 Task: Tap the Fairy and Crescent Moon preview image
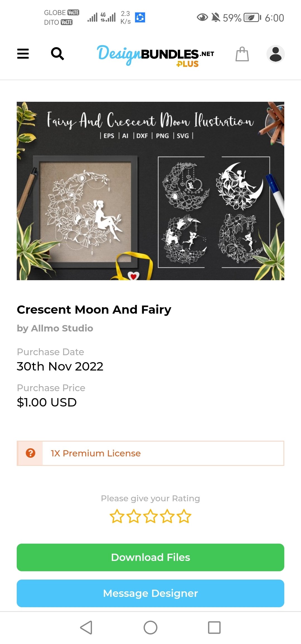click(151, 191)
